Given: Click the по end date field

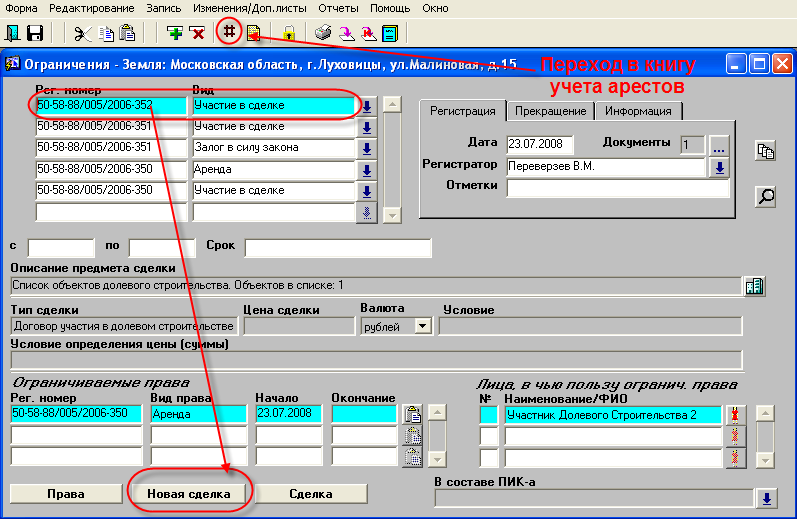Looking at the screenshot, I should pos(162,248).
